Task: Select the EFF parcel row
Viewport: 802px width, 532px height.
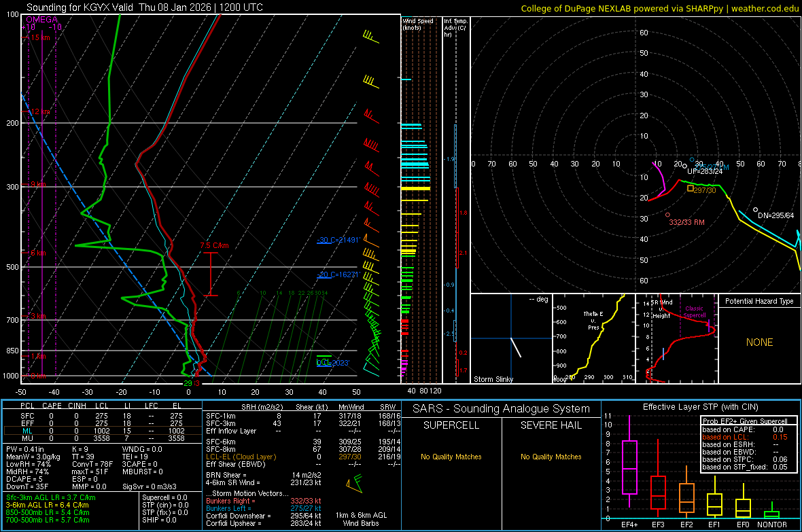Action: coord(103,423)
